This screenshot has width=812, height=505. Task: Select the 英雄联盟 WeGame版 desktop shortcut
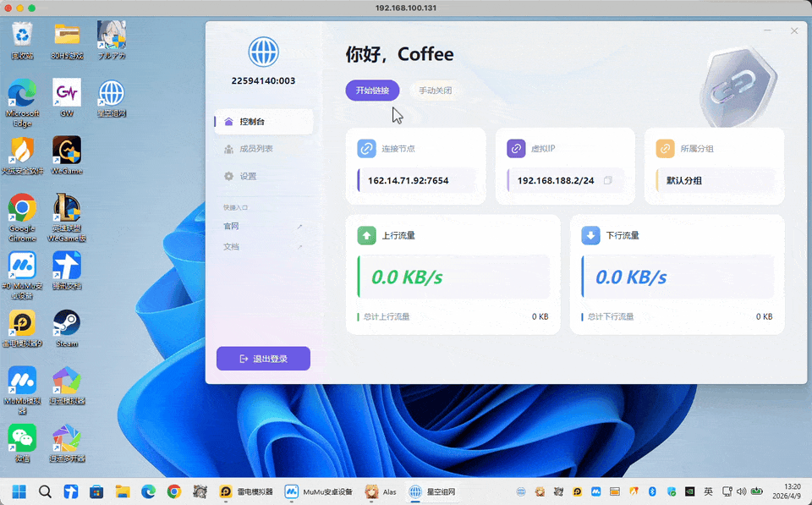(x=67, y=218)
